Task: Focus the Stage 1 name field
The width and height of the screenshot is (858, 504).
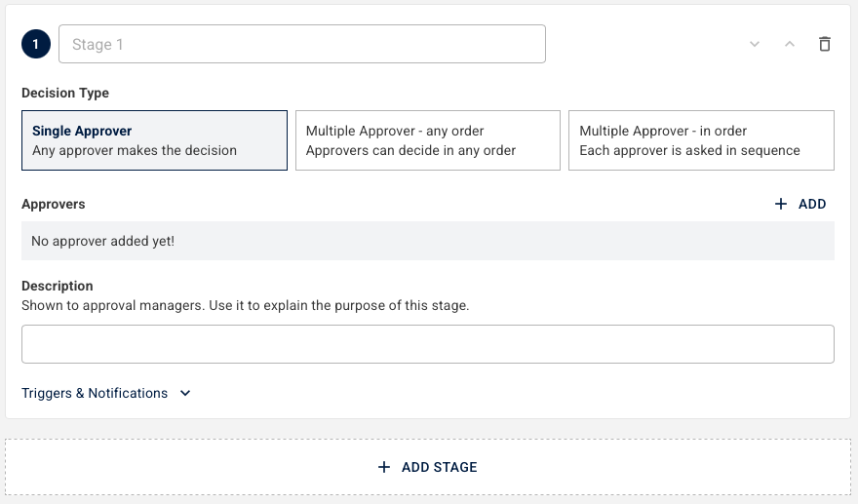Action: pyautogui.click(x=302, y=44)
